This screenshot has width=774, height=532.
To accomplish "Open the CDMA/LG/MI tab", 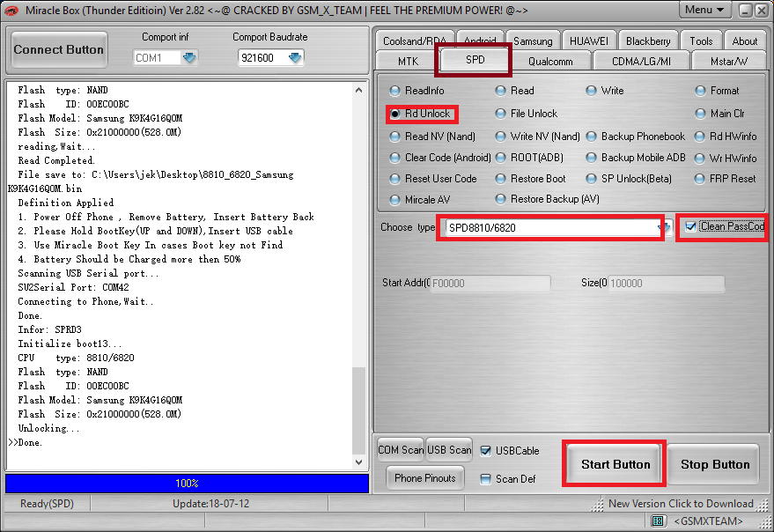I will tap(641, 62).
